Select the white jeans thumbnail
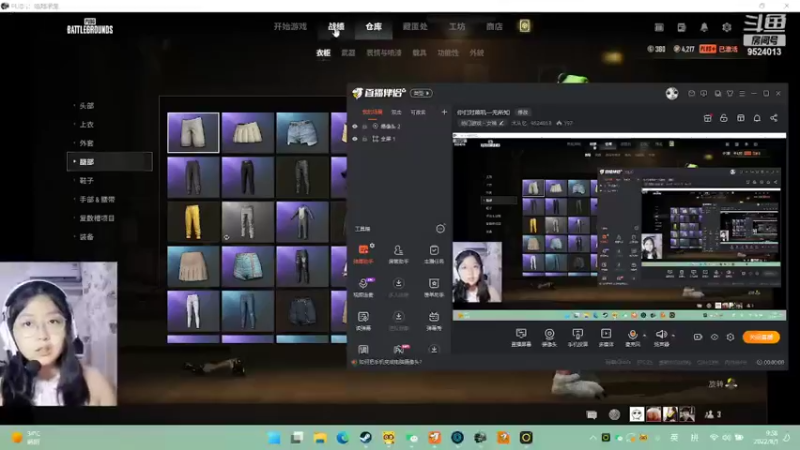Viewport: 800px width, 450px height. pos(193,311)
